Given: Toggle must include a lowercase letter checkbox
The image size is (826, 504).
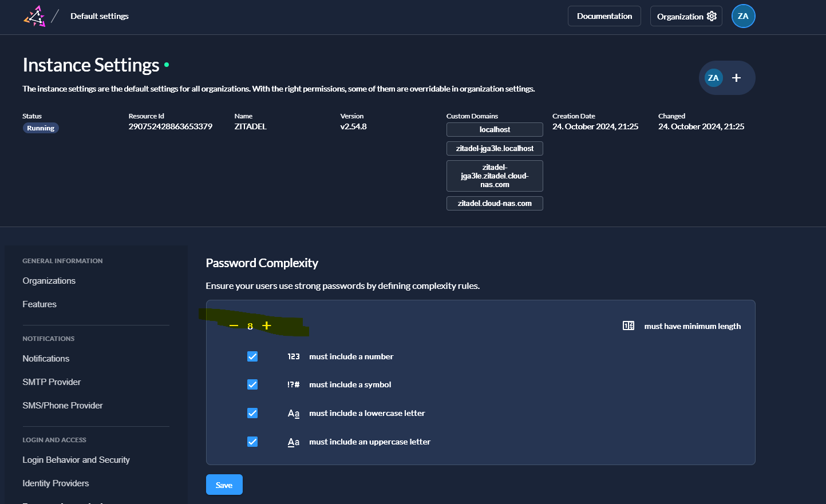Looking at the screenshot, I should pyautogui.click(x=252, y=413).
